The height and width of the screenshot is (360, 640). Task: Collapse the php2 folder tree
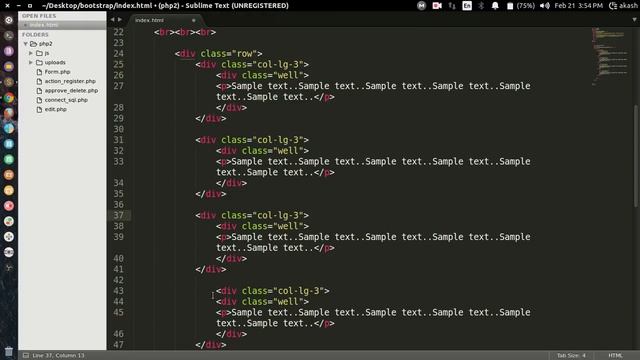point(26,44)
